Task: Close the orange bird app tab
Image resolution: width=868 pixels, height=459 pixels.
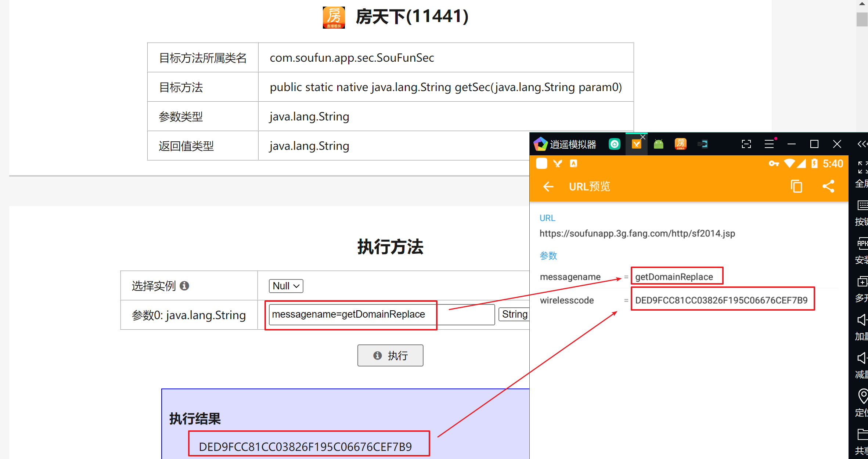Action: (x=643, y=137)
